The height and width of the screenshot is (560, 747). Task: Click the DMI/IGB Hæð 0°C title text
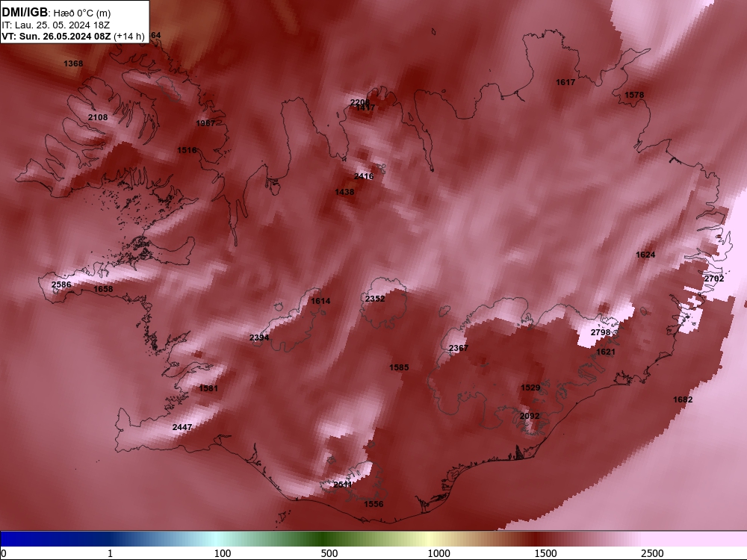56,13
